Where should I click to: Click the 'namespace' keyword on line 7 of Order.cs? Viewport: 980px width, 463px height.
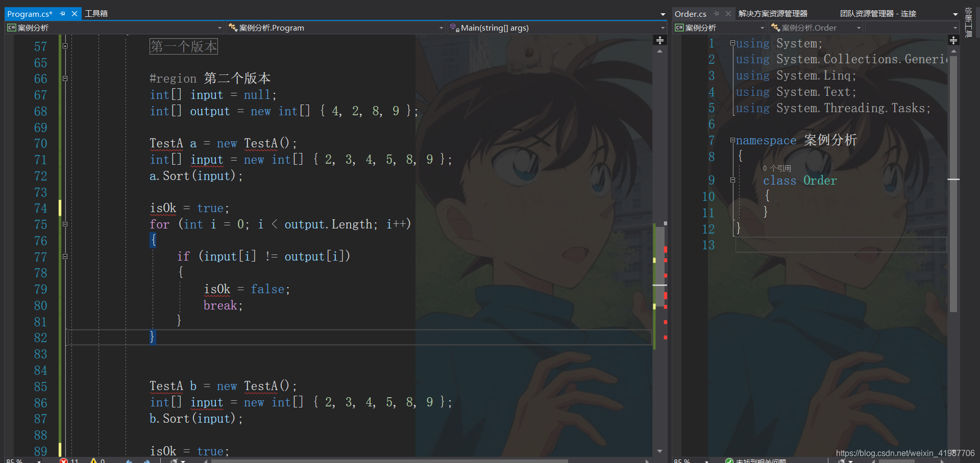(766, 140)
